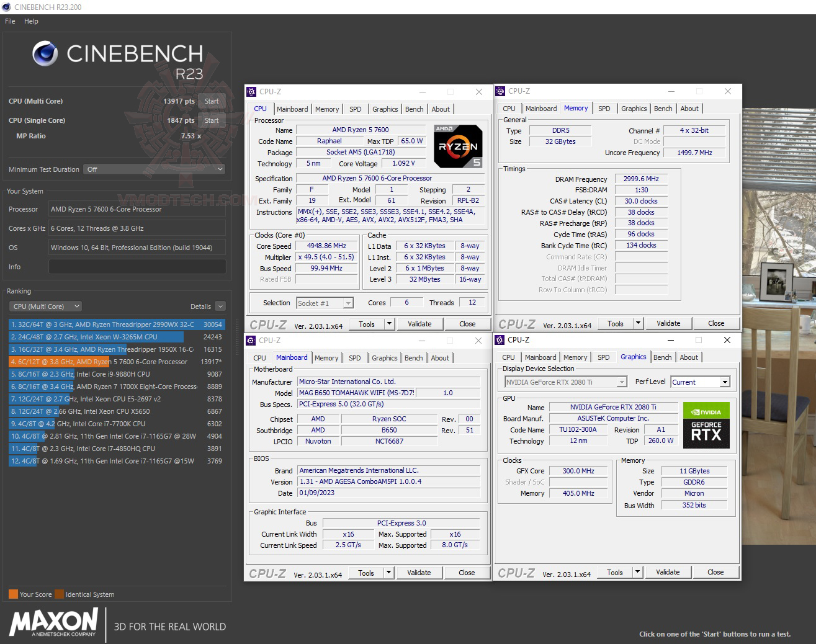
Task: Click Tools in the Mainboard window
Action: pyautogui.click(x=366, y=573)
